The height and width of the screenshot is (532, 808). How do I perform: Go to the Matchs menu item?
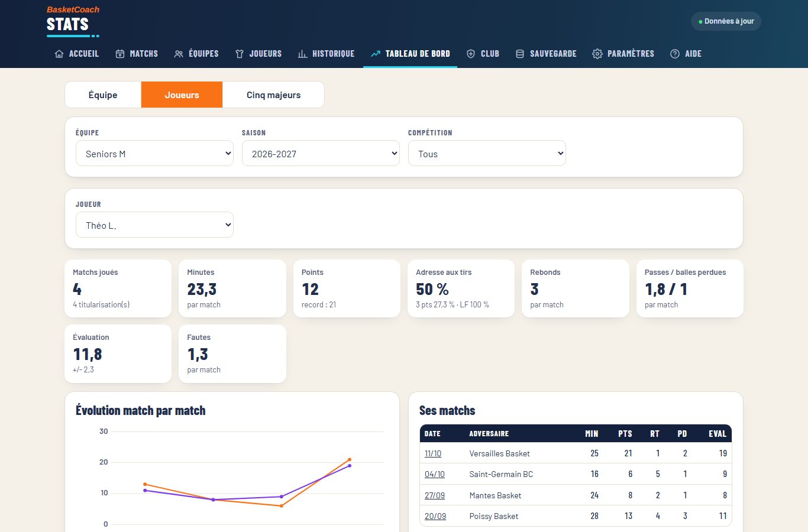[x=137, y=54]
